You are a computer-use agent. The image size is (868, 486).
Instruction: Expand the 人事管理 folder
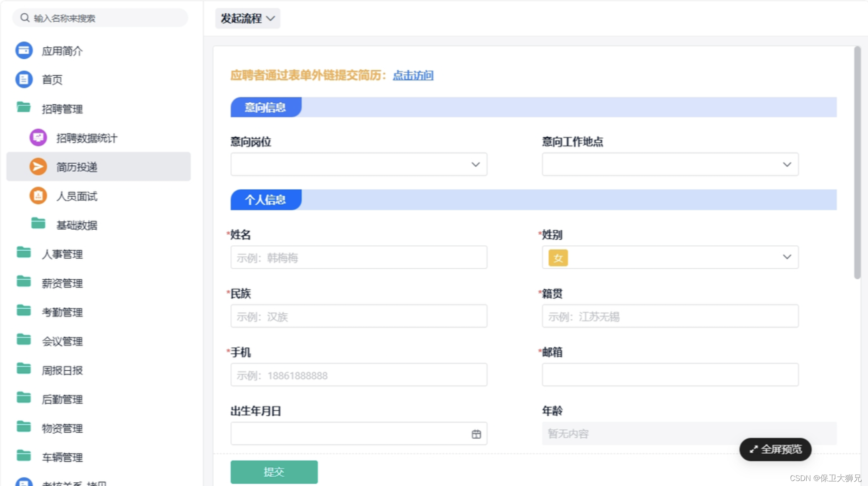pyautogui.click(x=62, y=254)
